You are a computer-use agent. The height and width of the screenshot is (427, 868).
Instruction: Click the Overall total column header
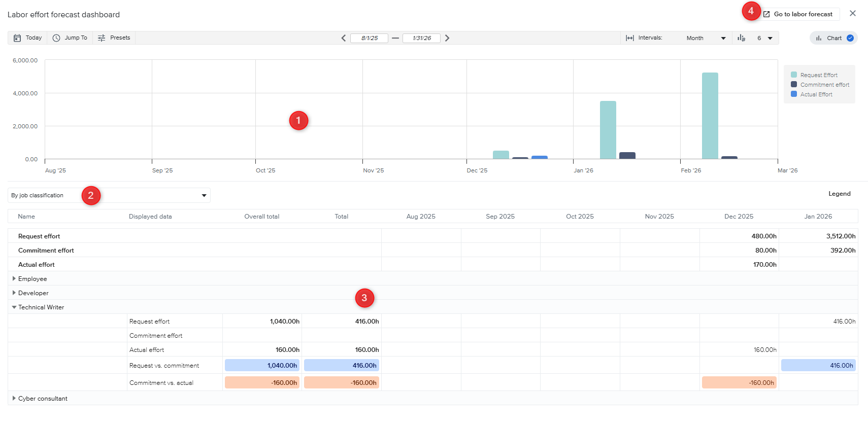point(261,217)
